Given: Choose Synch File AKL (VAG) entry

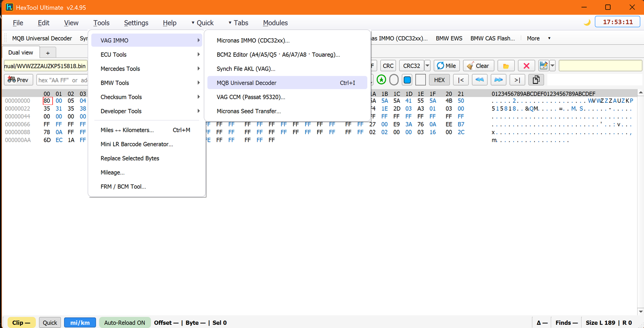Looking at the screenshot, I should pyautogui.click(x=287, y=69).
